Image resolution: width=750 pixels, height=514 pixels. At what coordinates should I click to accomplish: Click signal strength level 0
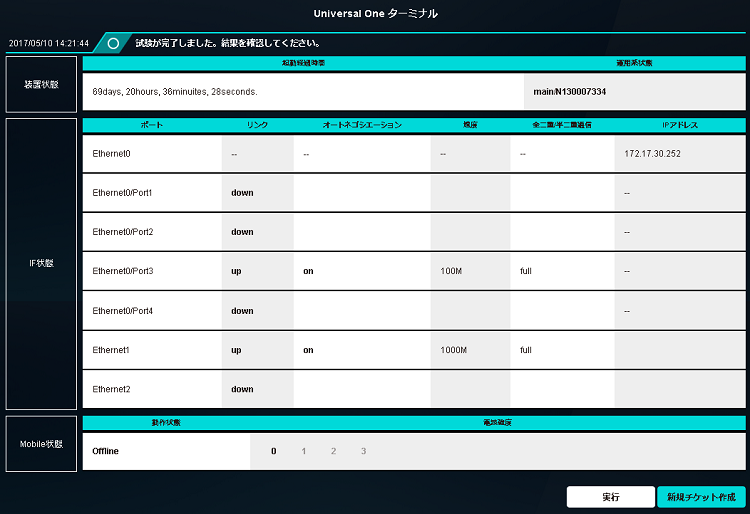pyautogui.click(x=273, y=451)
